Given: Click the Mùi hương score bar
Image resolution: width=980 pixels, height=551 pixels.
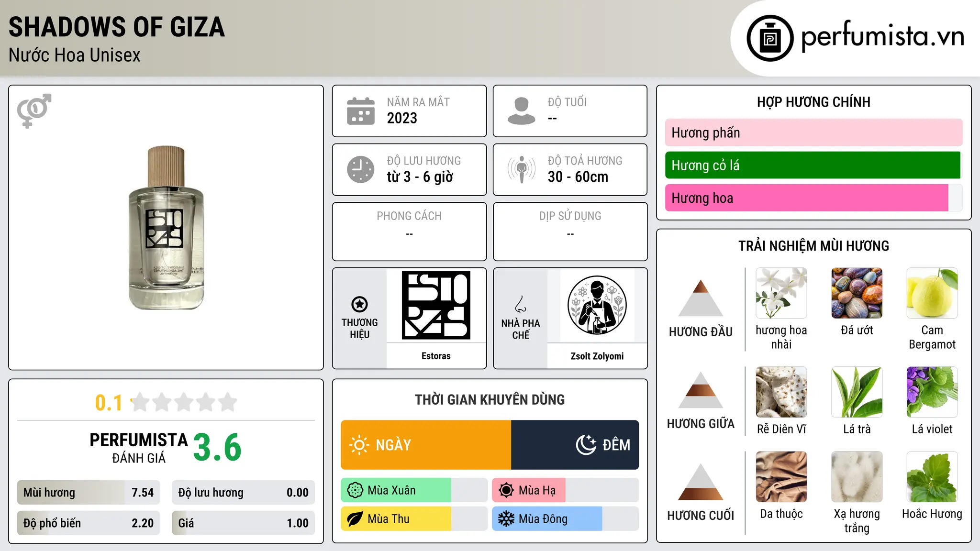Looking at the screenshot, I should pos(89,493).
